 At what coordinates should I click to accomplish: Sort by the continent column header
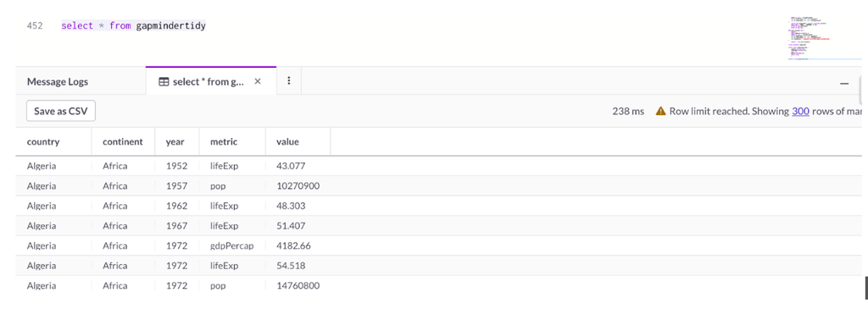point(123,141)
